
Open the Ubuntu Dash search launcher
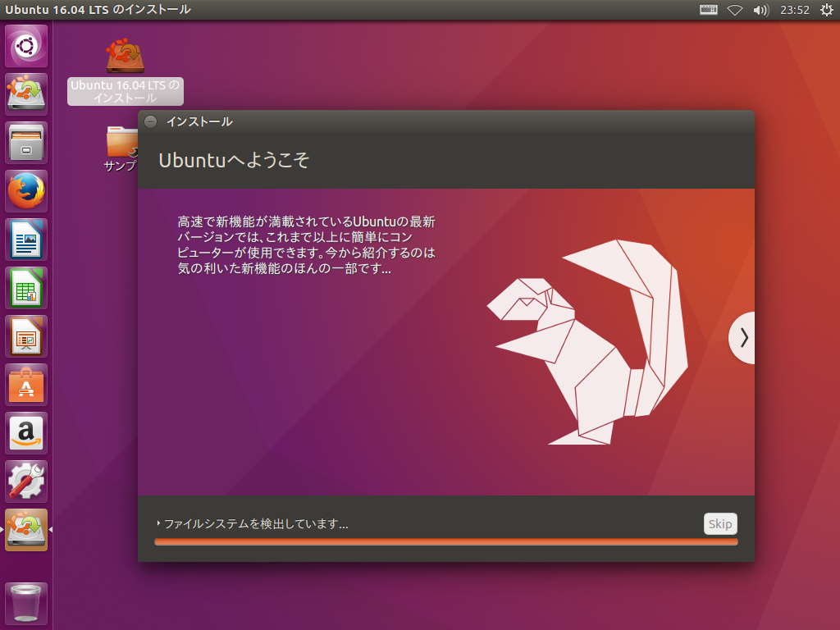[x=26, y=46]
